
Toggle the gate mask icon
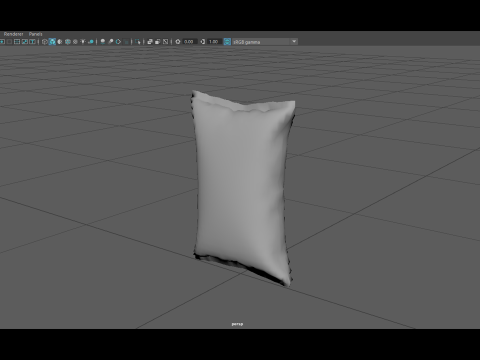pos(9,42)
